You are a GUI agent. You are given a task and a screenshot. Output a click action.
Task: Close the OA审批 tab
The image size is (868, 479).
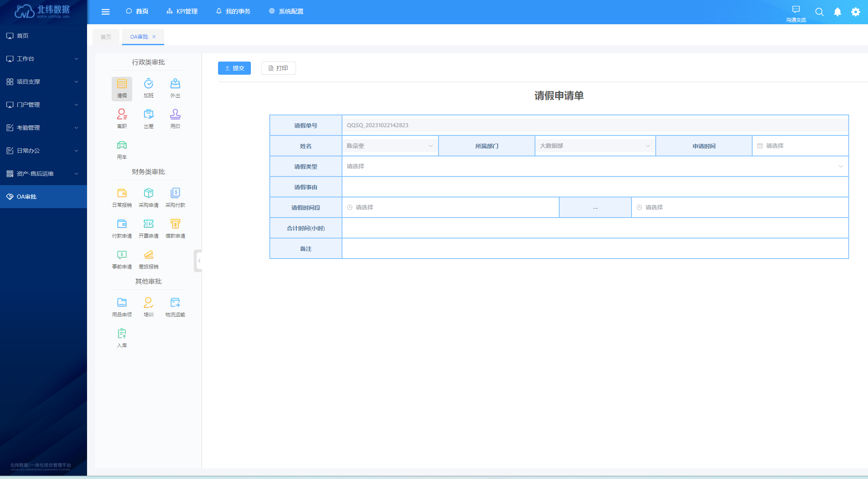(x=154, y=37)
